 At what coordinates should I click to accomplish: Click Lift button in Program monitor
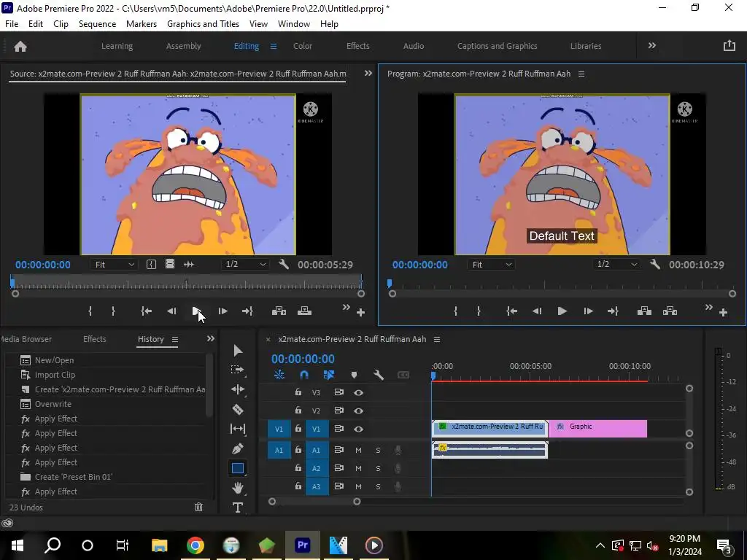(644, 311)
